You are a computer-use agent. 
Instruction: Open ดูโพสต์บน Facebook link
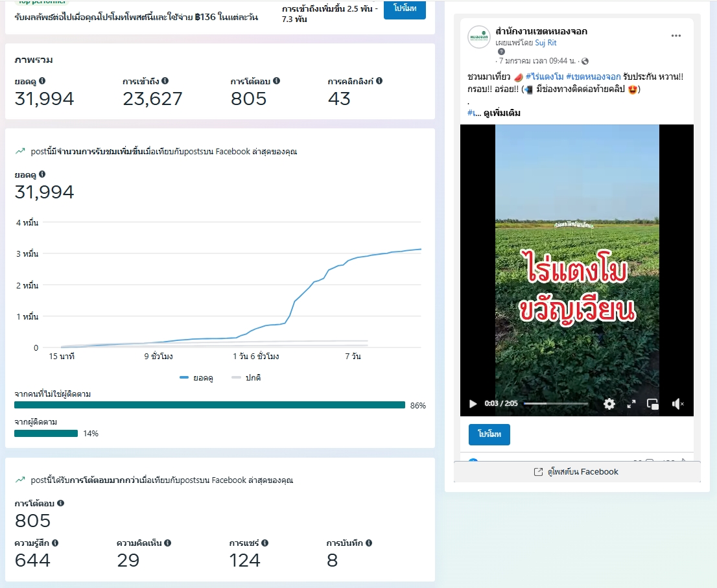click(576, 471)
